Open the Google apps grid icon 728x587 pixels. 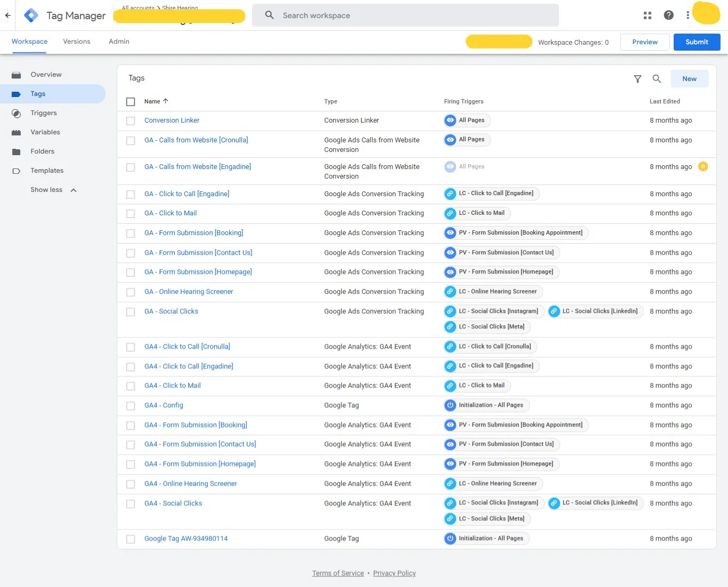(x=648, y=15)
